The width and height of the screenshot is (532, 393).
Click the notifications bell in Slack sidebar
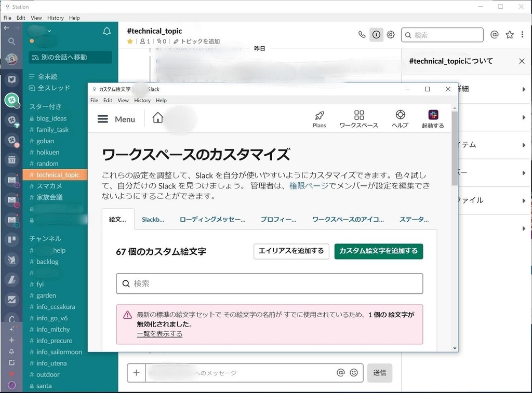[107, 32]
